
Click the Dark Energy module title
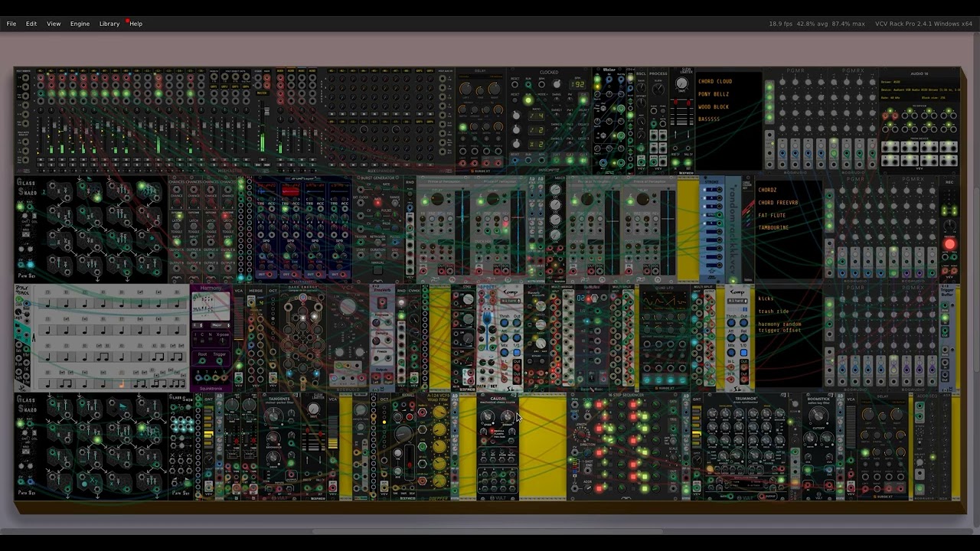point(303,289)
